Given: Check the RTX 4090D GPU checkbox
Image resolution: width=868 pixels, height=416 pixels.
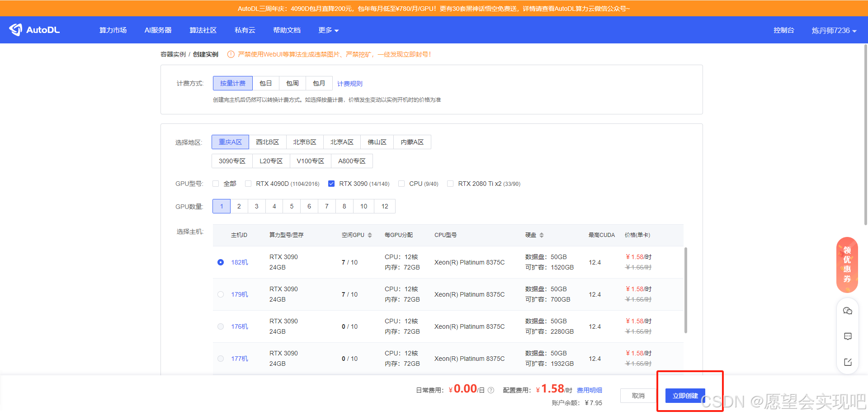Looking at the screenshot, I should point(248,184).
